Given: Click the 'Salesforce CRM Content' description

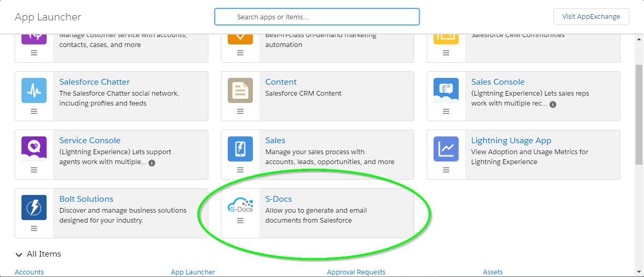Looking at the screenshot, I should (304, 94).
